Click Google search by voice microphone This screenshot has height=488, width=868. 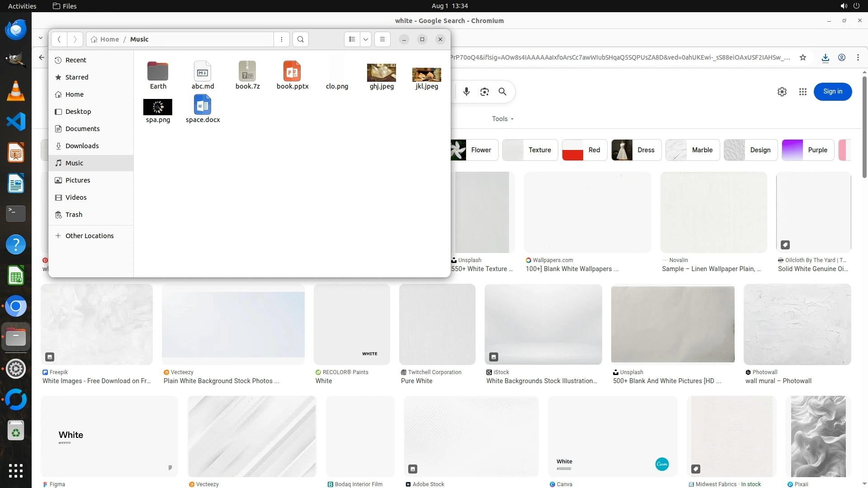tap(467, 92)
